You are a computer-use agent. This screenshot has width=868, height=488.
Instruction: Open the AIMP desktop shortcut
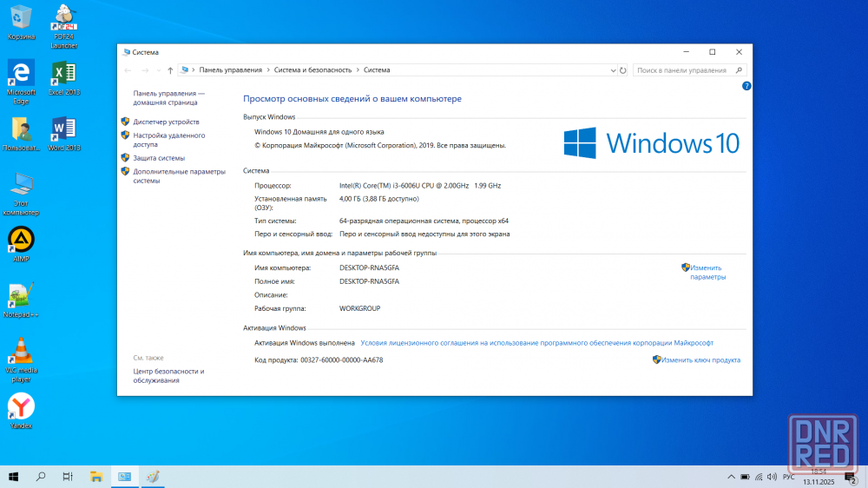[21, 241]
